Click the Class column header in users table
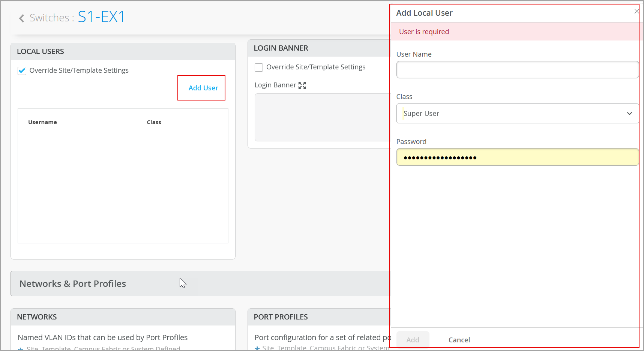 tap(154, 122)
